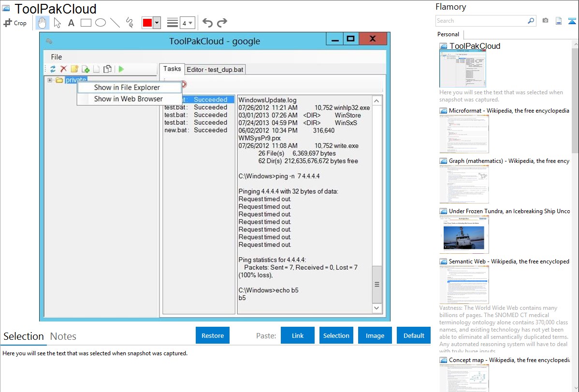The image size is (579, 392).
Task: Choose the arrow pointer tool
Action: 57,23
